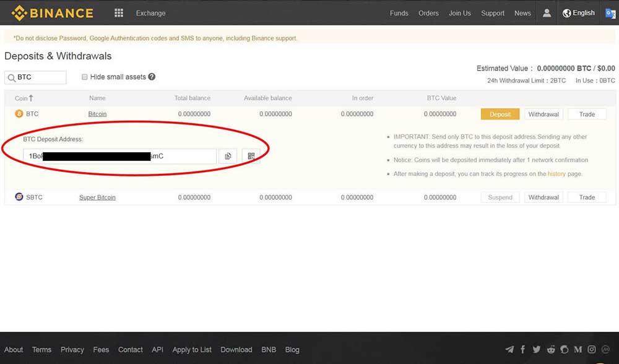Viewport: 619px width, 364px height.
Task: Open the Apply to List footer link
Action: 192,349
